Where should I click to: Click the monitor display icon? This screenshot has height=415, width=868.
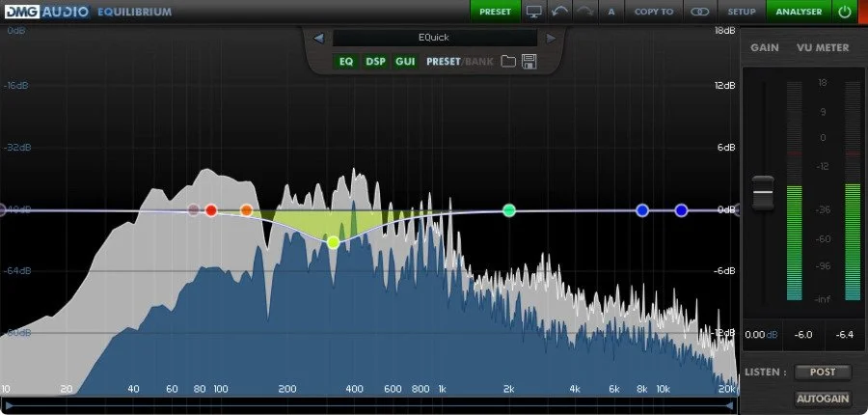tap(534, 12)
